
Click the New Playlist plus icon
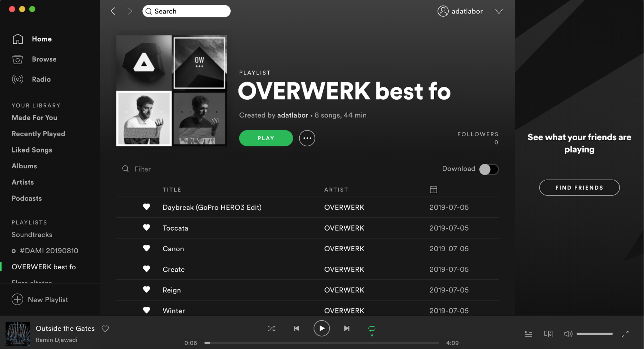pyautogui.click(x=17, y=300)
